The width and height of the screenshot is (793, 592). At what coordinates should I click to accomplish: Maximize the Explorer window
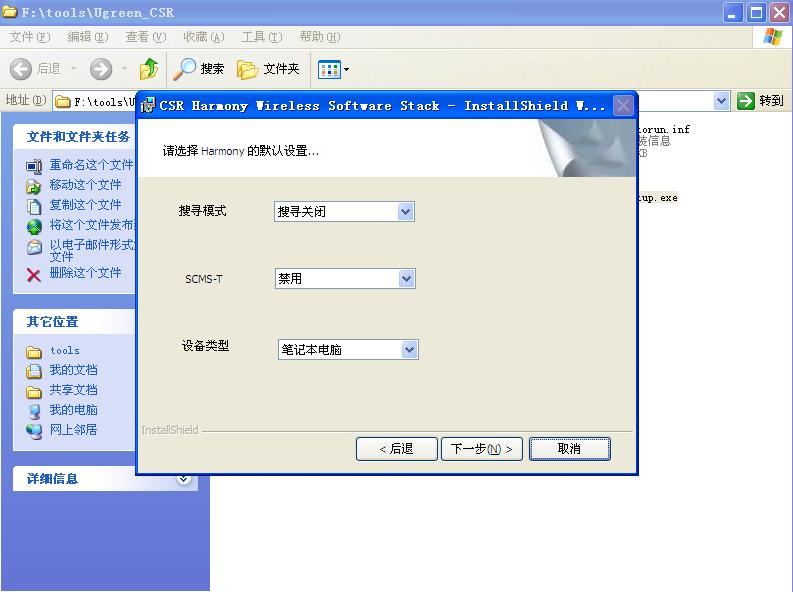pyautogui.click(x=757, y=12)
